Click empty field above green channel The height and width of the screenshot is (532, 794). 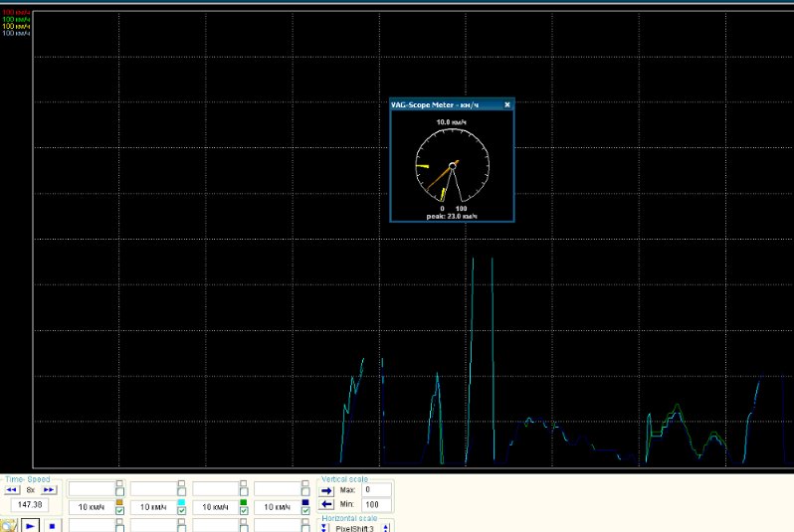pos(215,489)
